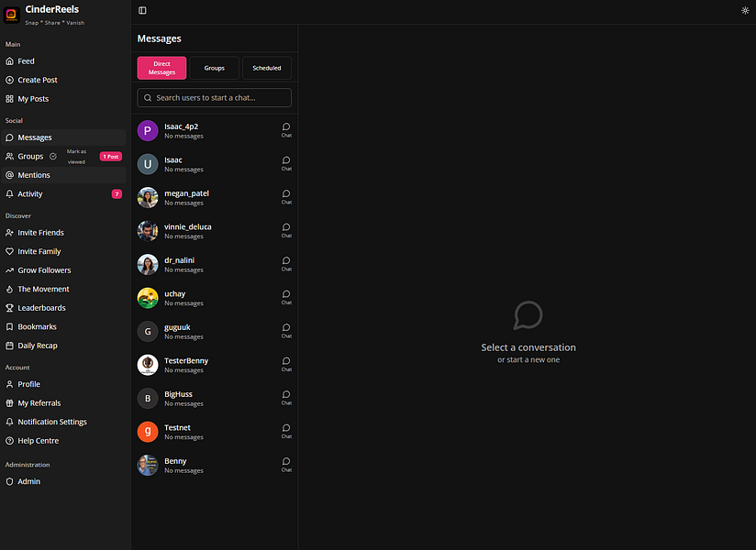Select the TesterBenny username text
The height and width of the screenshot is (550, 756).
pos(186,361)
